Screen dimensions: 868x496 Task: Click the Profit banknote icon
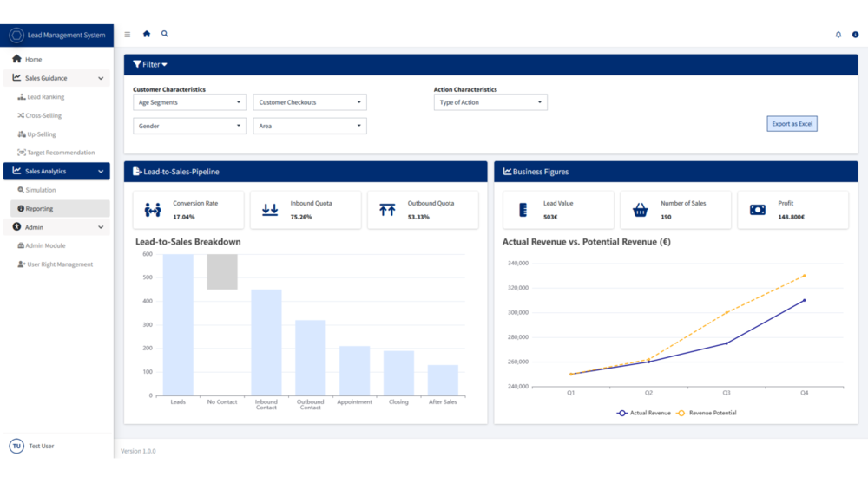[x=757, y=210]
